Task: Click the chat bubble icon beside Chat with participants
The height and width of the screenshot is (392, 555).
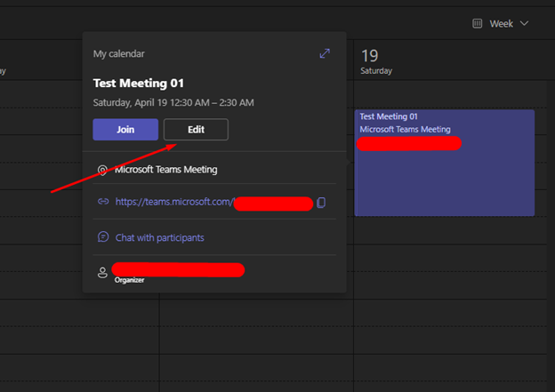Action: pos(103,236)
